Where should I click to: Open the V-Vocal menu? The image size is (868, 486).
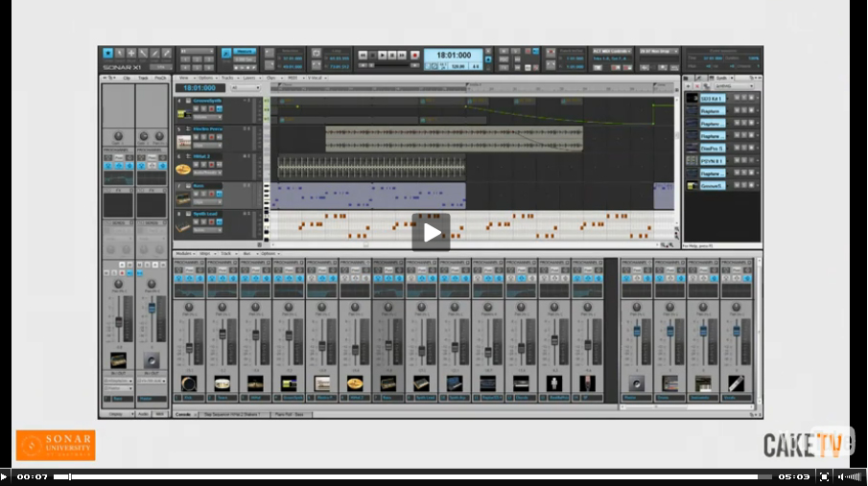(317, 78)
